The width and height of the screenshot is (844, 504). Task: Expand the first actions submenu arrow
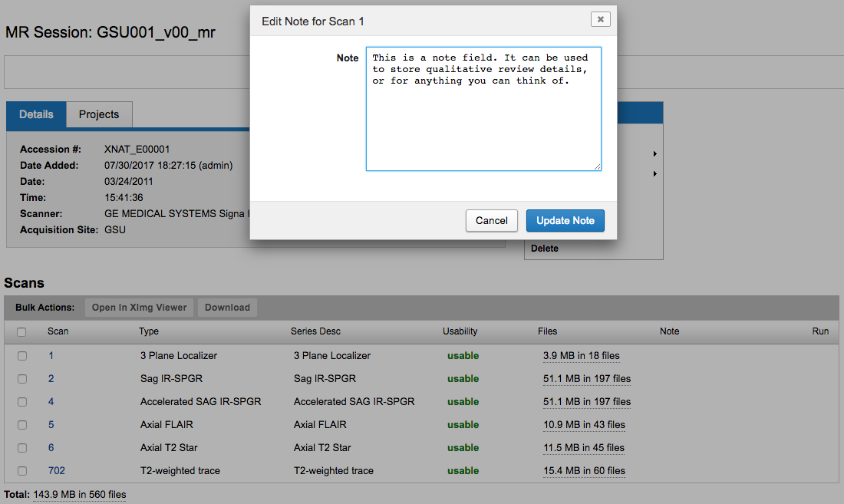pos(654,154)
